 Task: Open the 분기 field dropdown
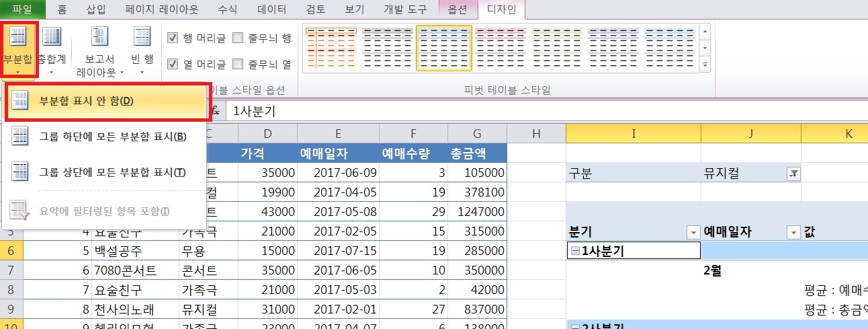click(x=693, y=233)
